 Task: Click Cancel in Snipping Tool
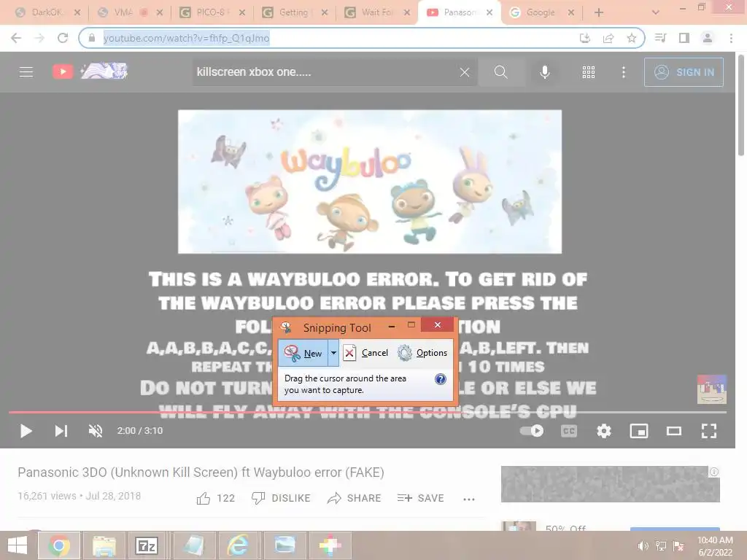(365, 353)
